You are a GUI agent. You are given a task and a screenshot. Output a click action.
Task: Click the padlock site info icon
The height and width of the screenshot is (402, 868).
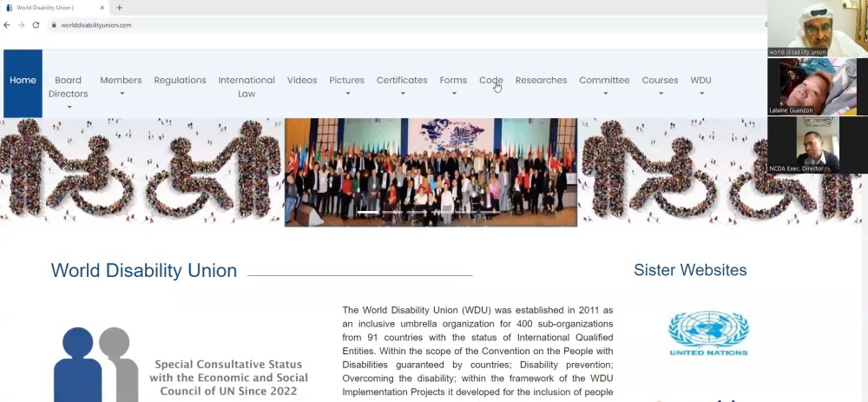coord(54,25)
